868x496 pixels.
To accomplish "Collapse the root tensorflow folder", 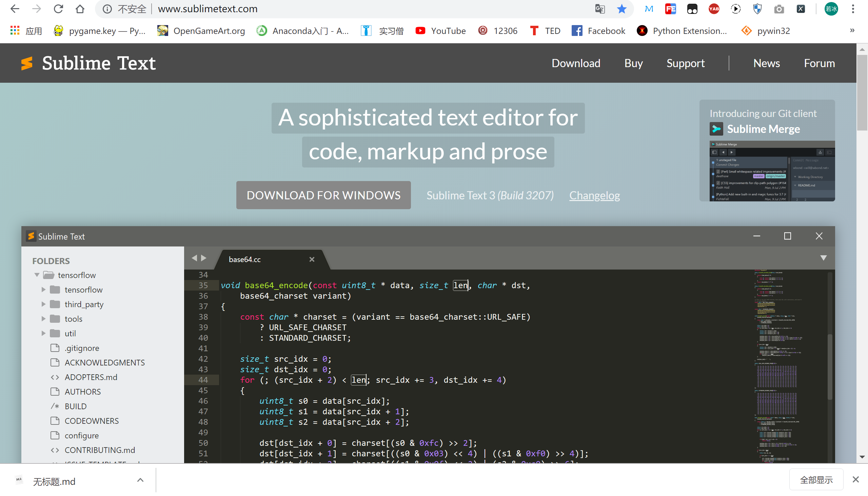I will coord(37,275).
